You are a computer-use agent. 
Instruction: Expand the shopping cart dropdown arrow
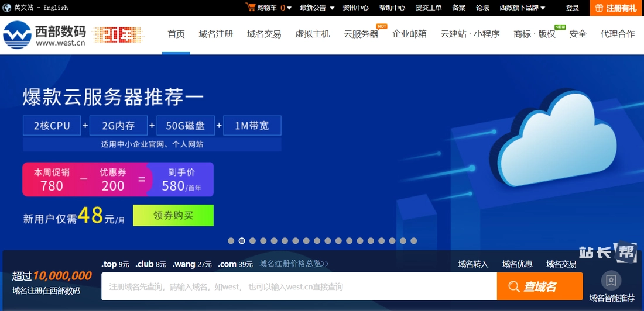(x=289, y=8)
